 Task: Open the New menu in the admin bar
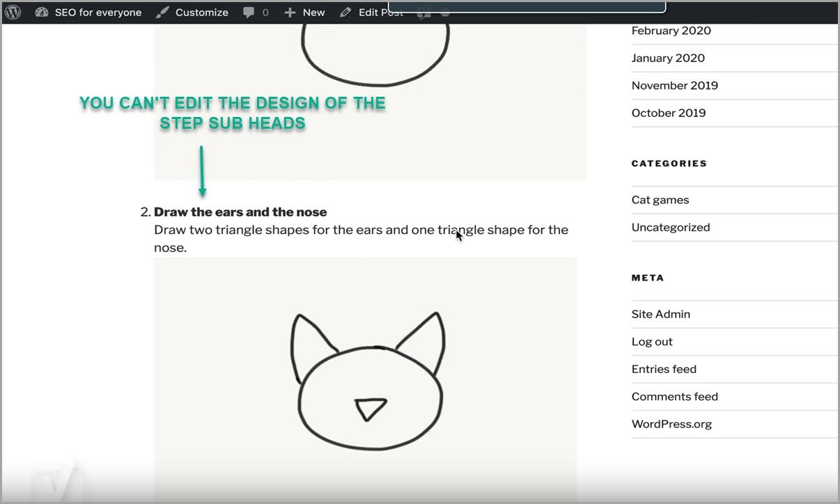[x=313, y=12]
